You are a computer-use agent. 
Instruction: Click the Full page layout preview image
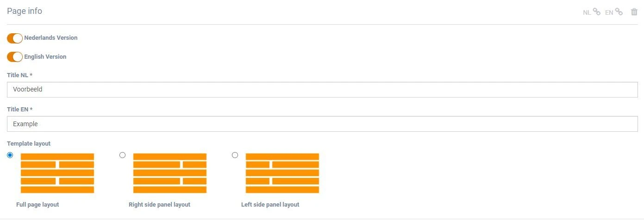[57, 173]
